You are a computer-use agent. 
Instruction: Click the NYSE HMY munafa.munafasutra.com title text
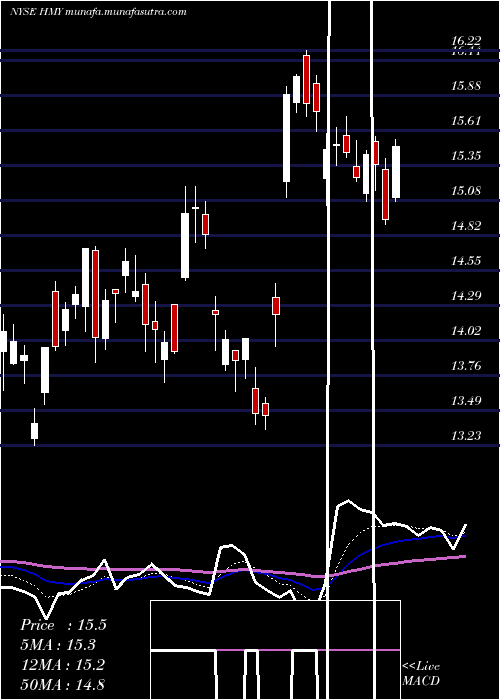pos(98,11)
